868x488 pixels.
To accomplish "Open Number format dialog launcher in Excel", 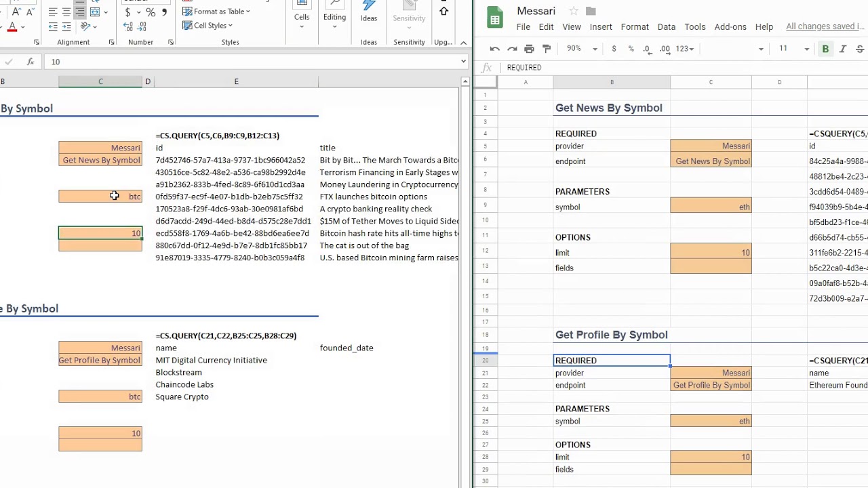I will tap(170, 43).
